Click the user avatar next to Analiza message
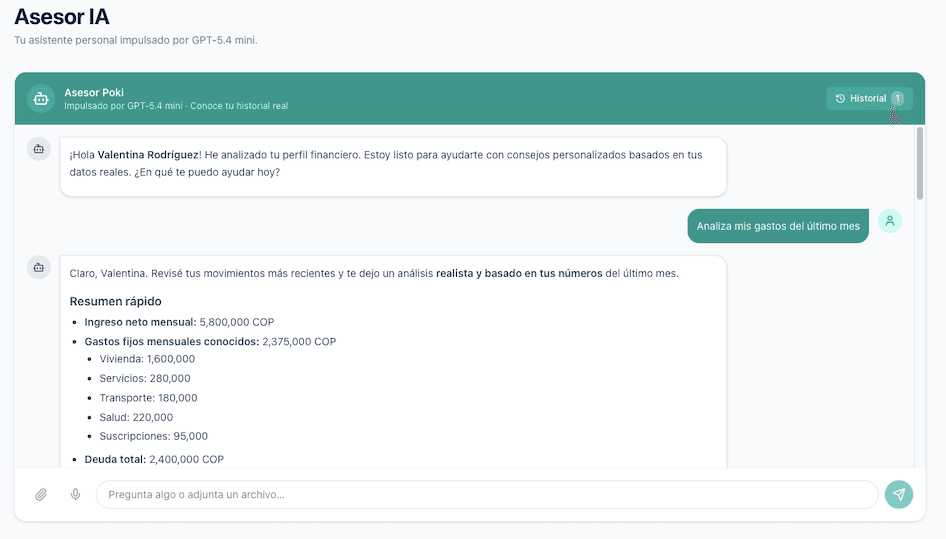This screenshot has height=539, width=946. click(x=890, y=221)
